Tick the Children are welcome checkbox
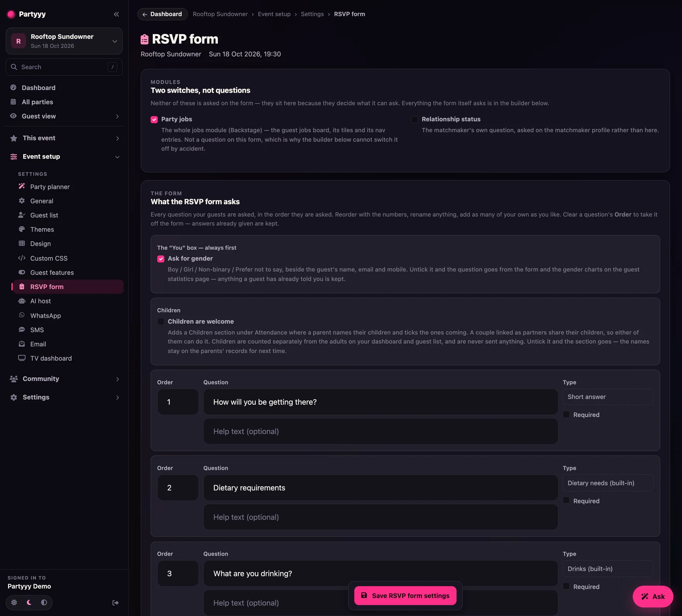Viewport: 682px width, 616px height. [x=161, y=322]
